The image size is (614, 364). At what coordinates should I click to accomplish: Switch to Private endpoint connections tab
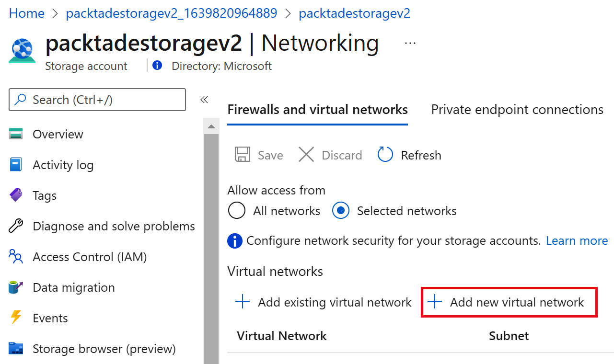tap(517, 110)
